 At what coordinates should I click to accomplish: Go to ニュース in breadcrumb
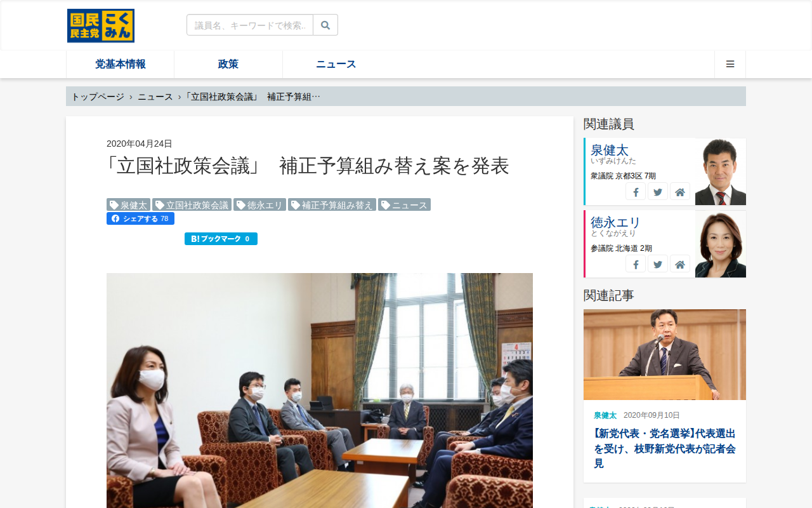click(x=155, y=97)
